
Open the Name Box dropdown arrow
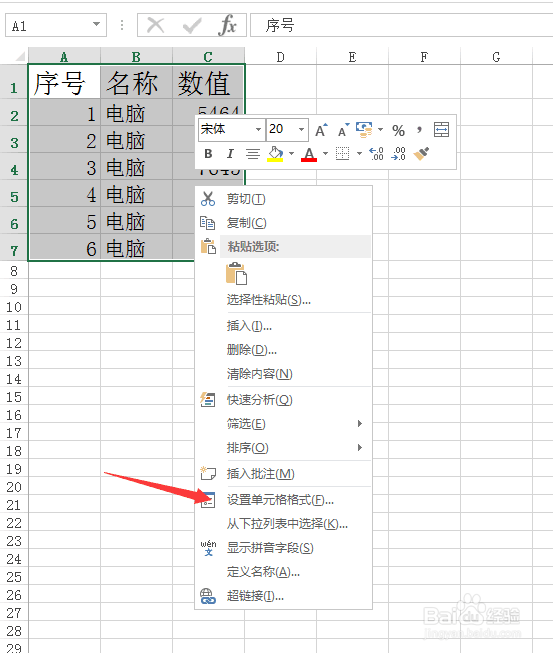97,24
